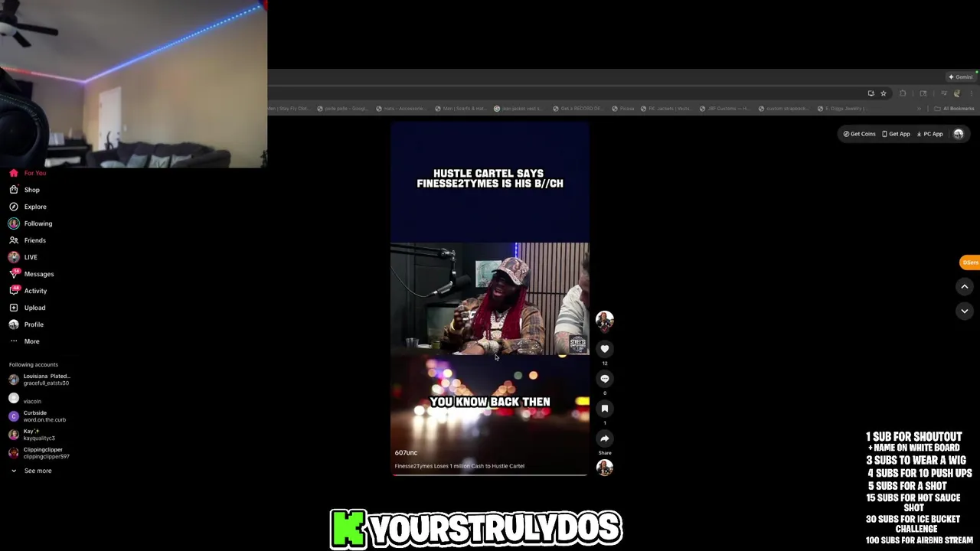Open the Picasa bookmark
Image resolution: width=980 pixels, height=551 pixels.
622,109
